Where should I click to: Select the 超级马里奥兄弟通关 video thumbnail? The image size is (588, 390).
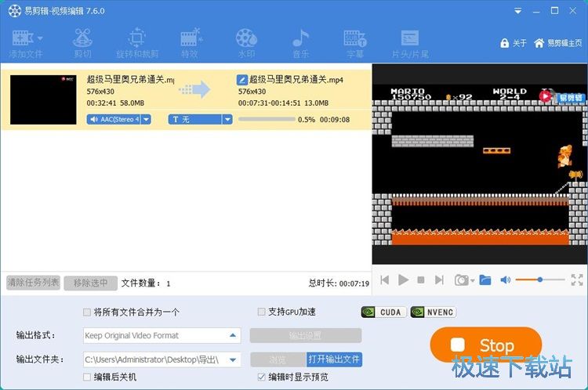coord(43,99)
